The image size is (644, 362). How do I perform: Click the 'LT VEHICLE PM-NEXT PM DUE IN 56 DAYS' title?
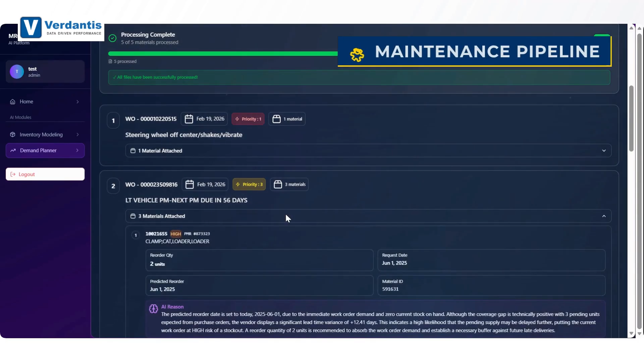coord(186,200)
